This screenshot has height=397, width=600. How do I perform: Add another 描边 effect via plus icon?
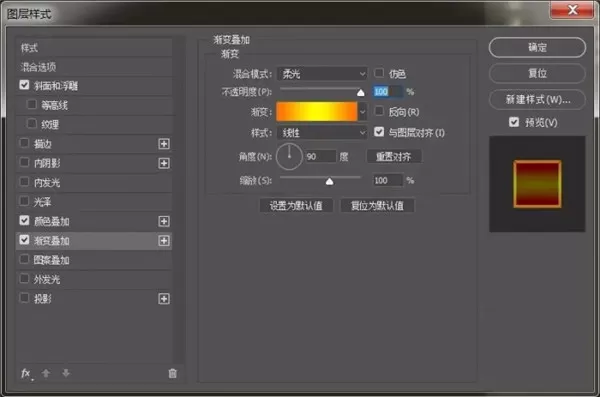pyautogui.click(x=164, y=144)
